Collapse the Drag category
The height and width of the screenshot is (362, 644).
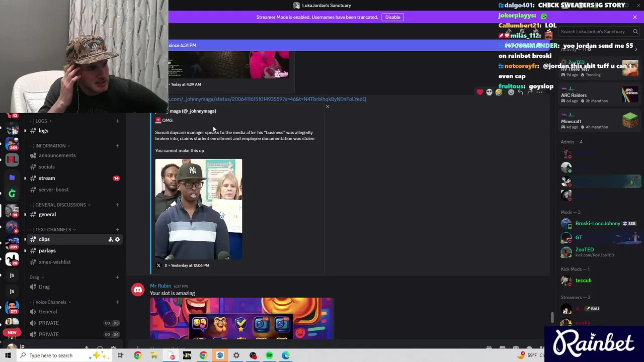tap(37, 278)
